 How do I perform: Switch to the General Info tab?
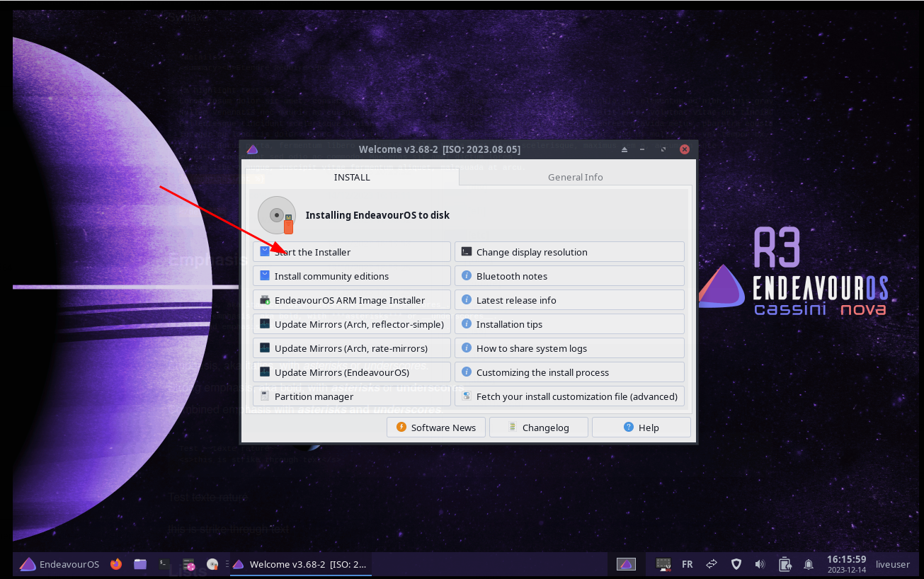tap(575, 177)
